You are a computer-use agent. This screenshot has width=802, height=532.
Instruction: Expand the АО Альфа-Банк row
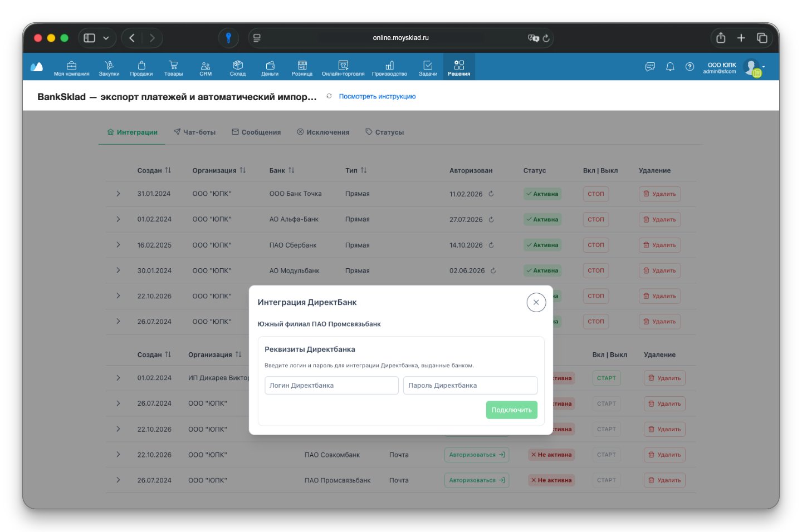coord(118,219)
